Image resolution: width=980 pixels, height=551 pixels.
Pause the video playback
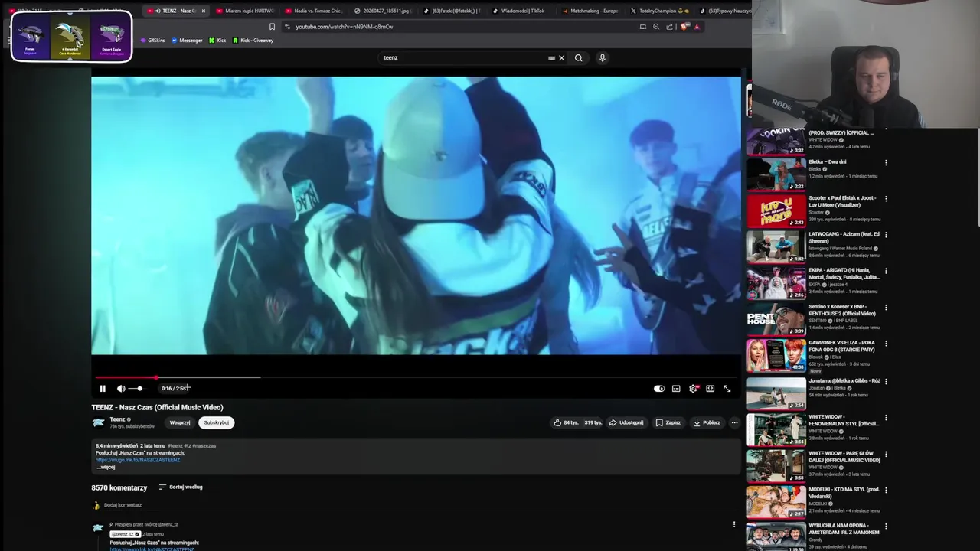pos(103,389)
